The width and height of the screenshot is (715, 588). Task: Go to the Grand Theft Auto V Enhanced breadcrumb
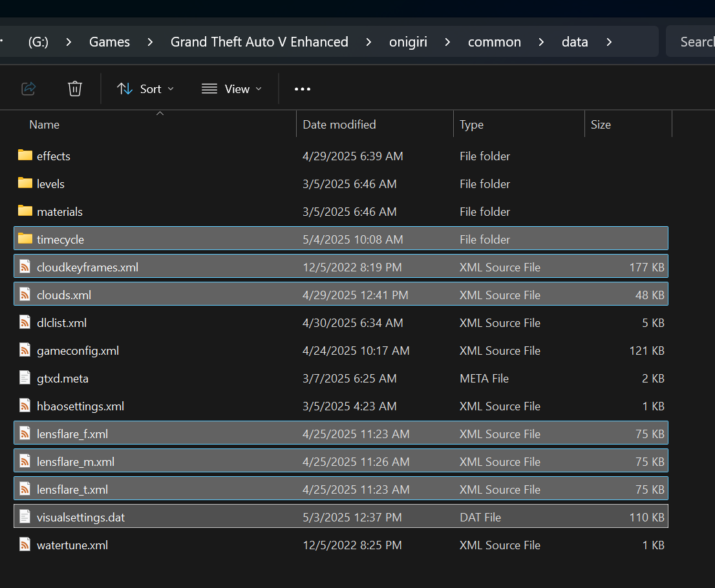point(259,42)
